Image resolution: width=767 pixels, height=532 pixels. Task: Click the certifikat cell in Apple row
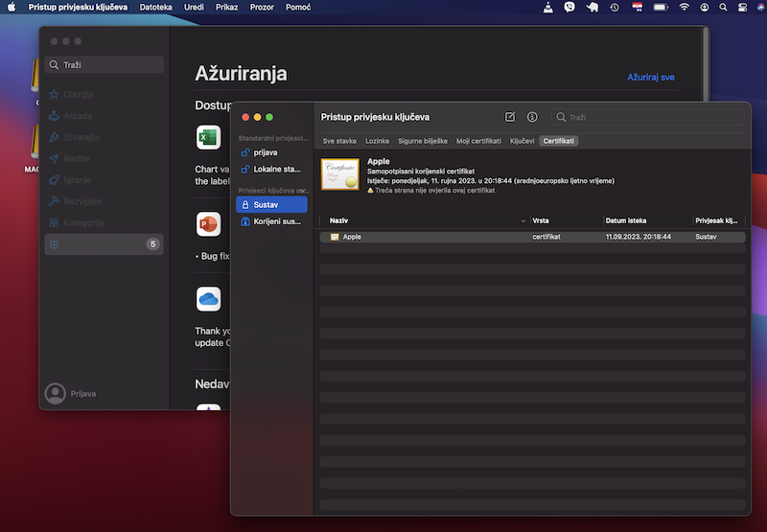tap(546, 237)
